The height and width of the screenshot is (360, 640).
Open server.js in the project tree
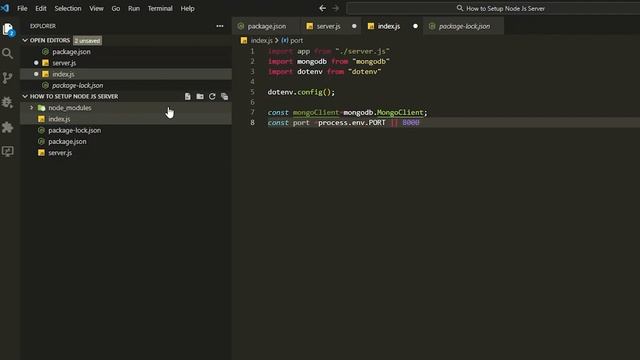127,153
